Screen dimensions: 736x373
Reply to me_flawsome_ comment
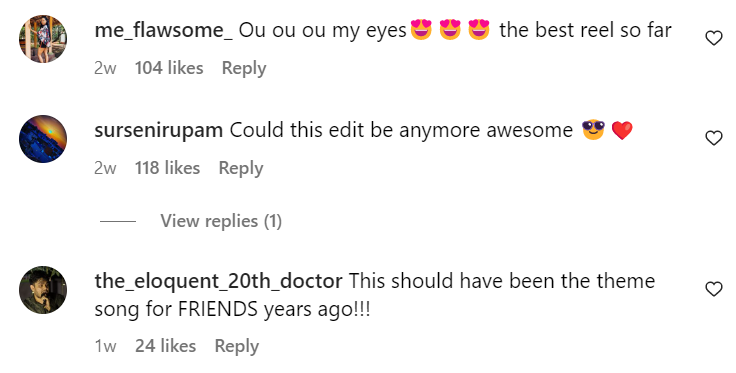tap(244, 69)
